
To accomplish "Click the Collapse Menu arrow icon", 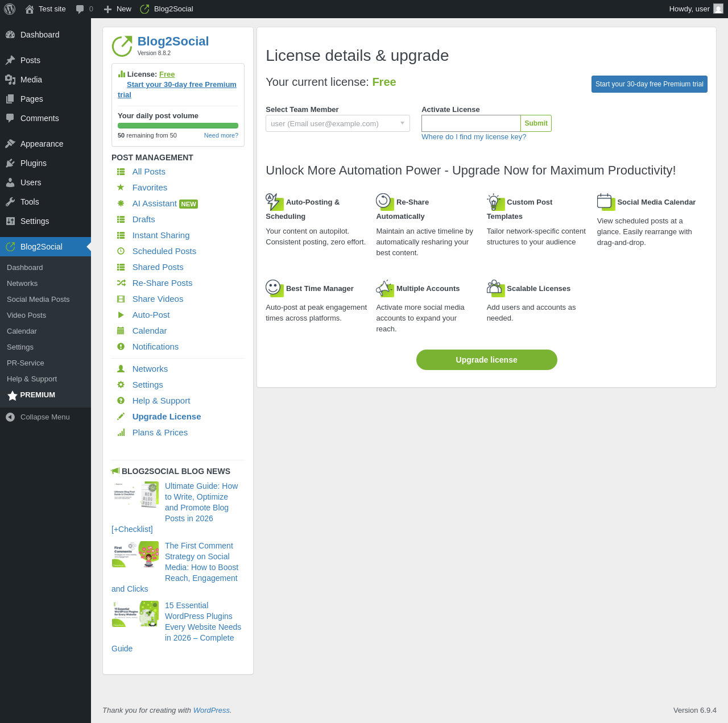I will pyautogui.click(x=10, y=417).
